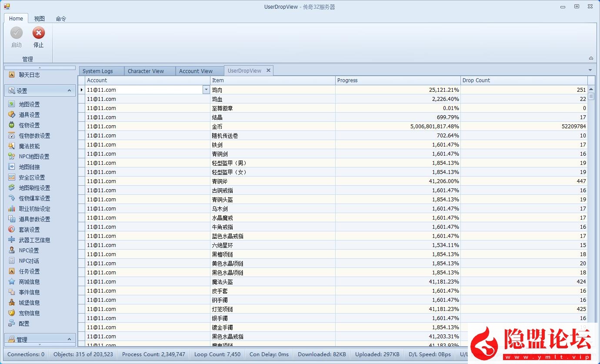Open 城堡信息 castle info icon

pyautogui.click(x=12, y=303)
